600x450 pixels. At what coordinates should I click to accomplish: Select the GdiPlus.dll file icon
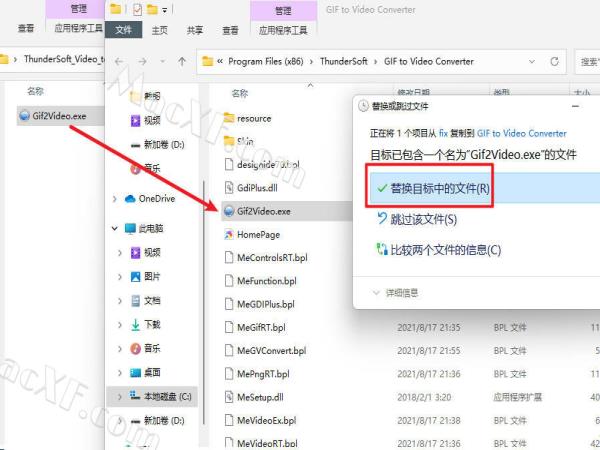pos(228,187)
